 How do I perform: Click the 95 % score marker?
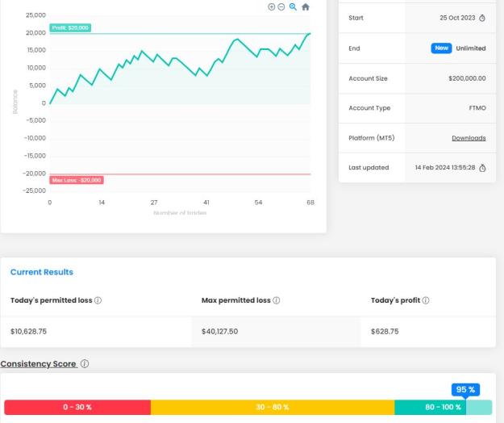(465, 390)
